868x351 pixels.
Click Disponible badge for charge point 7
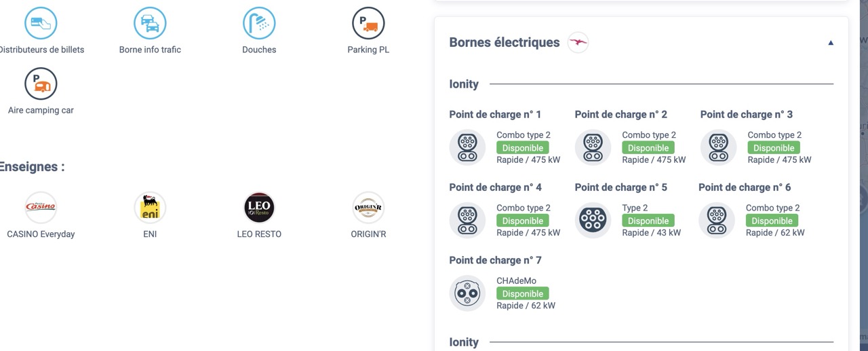523,294
